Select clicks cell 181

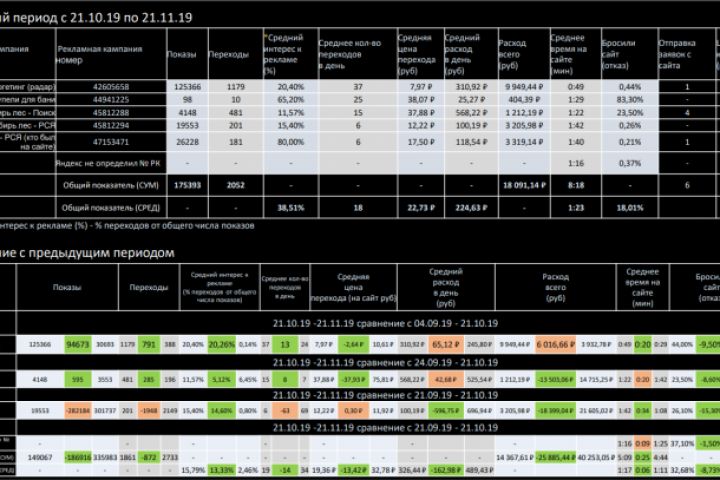point(236,142)
